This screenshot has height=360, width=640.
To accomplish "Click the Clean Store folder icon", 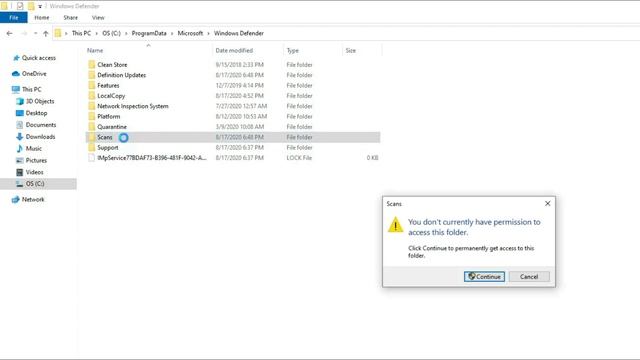I will 91,64.
